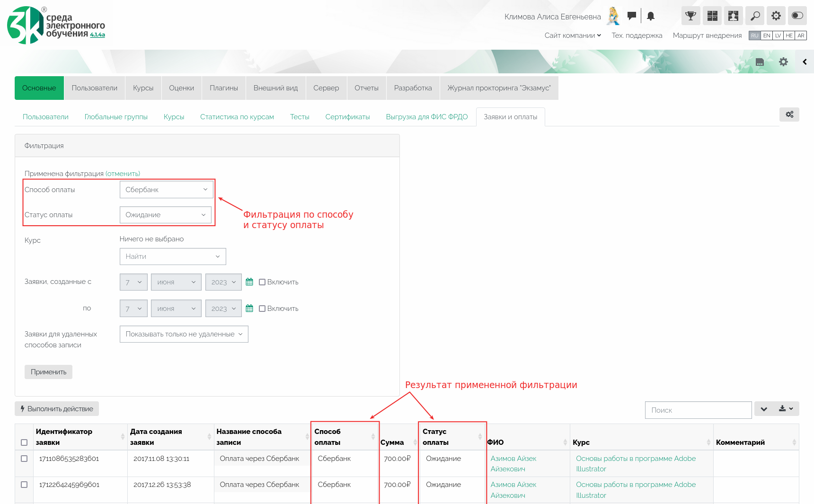This screenshot has width=814, height=504.
Task: Open the 'Способ оплаты' Сбербанк dropdown
Action: click(166, 190)
